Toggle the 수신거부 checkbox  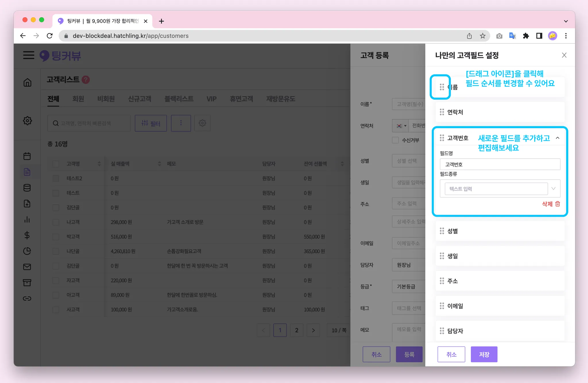coord(395,140)
